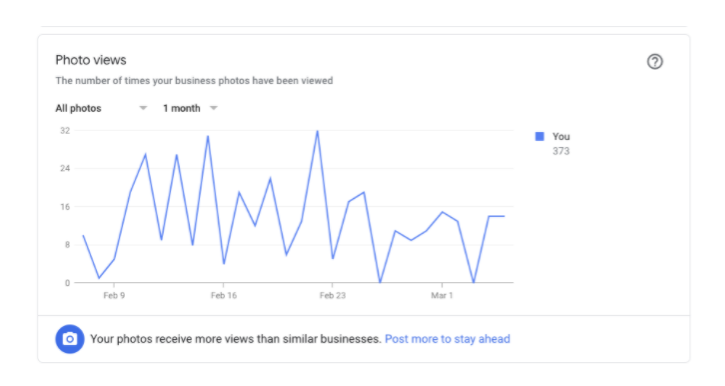Screen dimensions: 725x386
Task: Click the last data point on the chart line
Action: click(504, 216)
